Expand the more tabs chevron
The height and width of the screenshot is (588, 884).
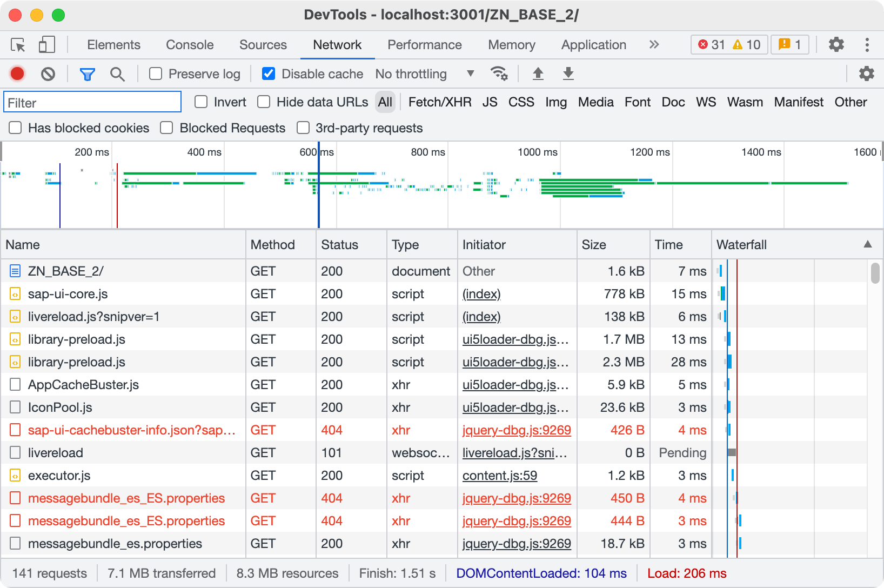point(654,45)
